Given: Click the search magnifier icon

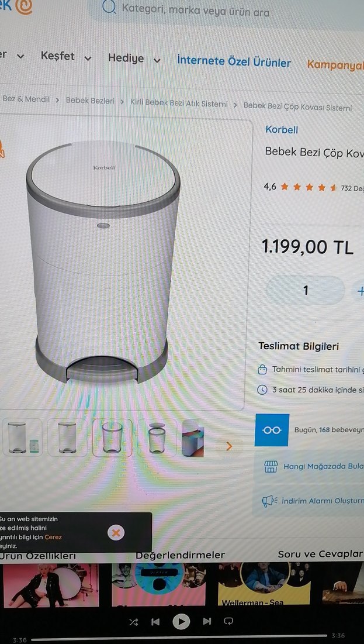Looking at the screenshot, I should click(x=109, y=7).
